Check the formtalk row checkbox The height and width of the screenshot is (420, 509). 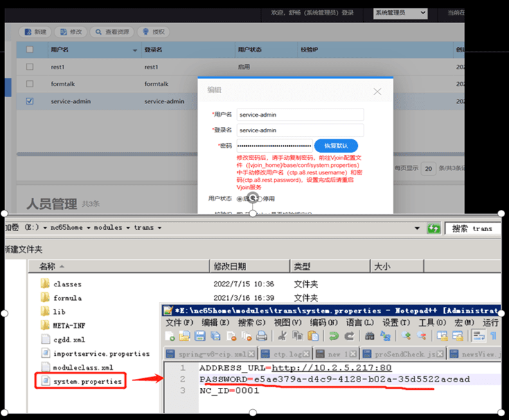tap(30, 83)
